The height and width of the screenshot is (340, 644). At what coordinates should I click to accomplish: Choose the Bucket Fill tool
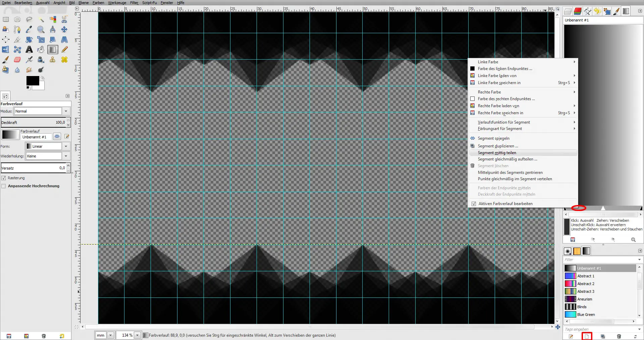coord(41,49)
